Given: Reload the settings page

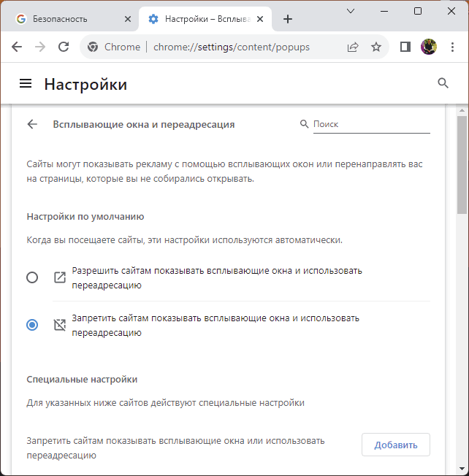Looking at the screenshot, I should point(64,47).
